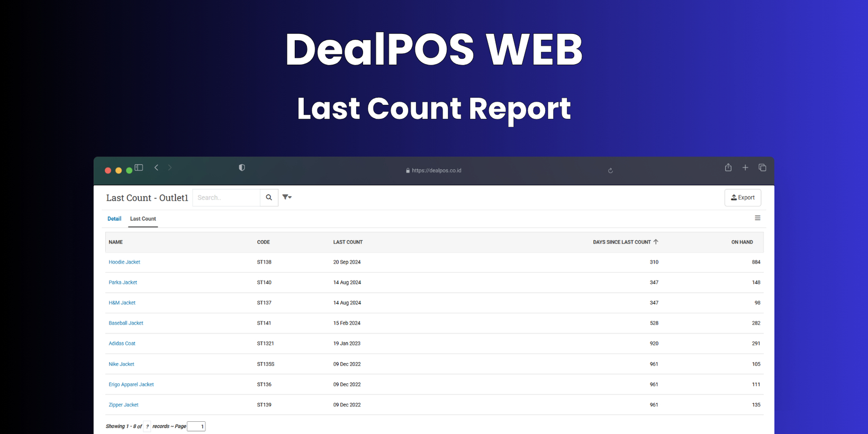Click the ascending sort arrow icon
Image resolution: width=868 pixels, height=434 pixels.
(656, 241)
